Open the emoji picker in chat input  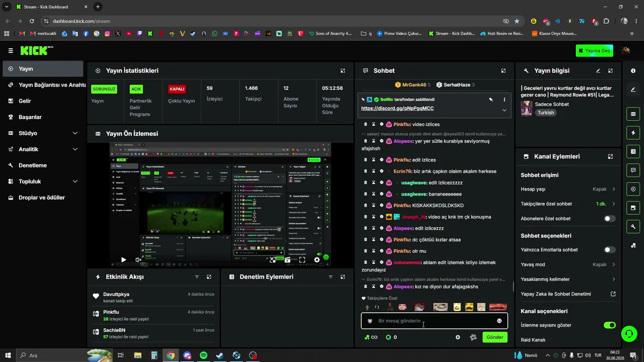tap(499, 321)
